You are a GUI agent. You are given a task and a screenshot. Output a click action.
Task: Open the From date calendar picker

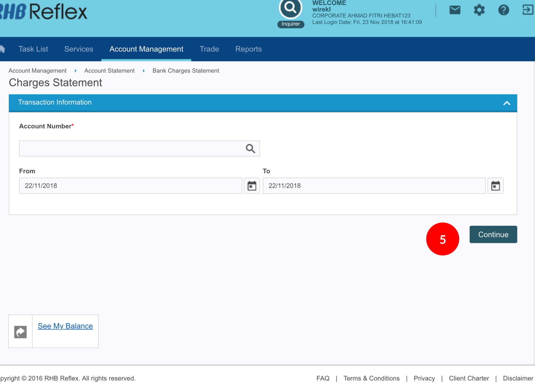pyautogui.click(x=252, y=186)
